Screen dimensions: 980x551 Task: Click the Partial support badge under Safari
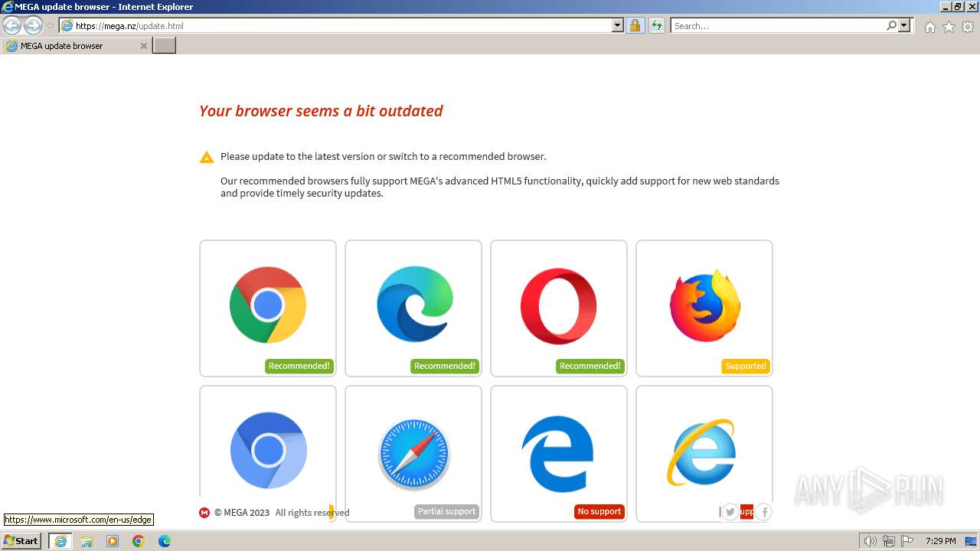click(446, 511)
